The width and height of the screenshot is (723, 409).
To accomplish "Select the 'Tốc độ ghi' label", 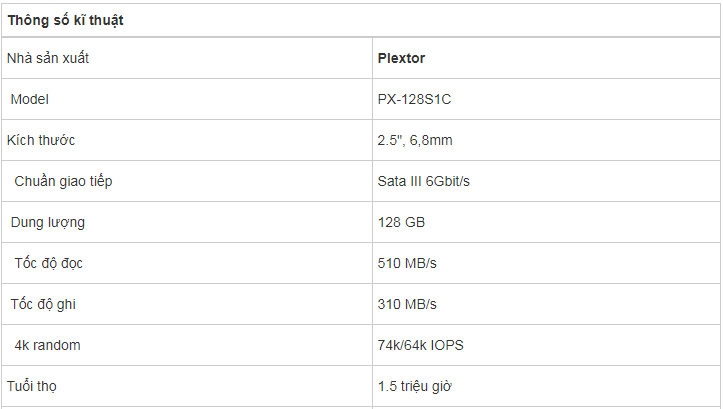I will pos(43,304).
